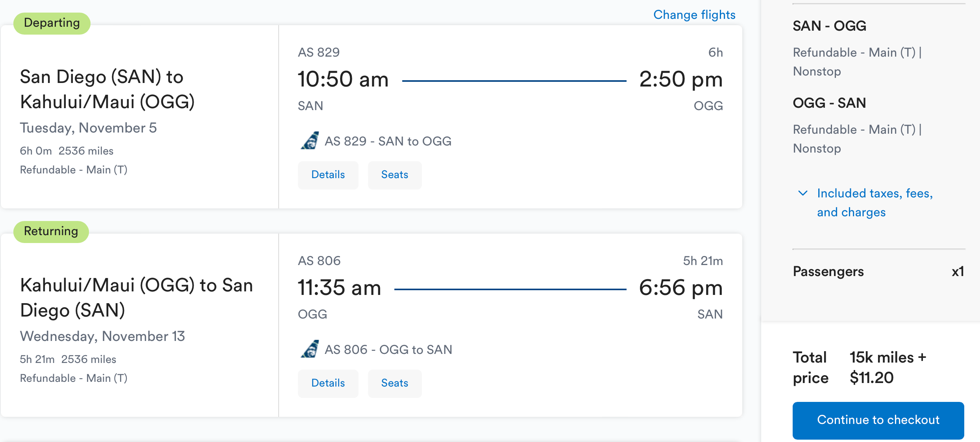Click the 6:56 pm arrival time
This screenshot has width=980, height=442.
pyautogui.click(x=680, y=288)
